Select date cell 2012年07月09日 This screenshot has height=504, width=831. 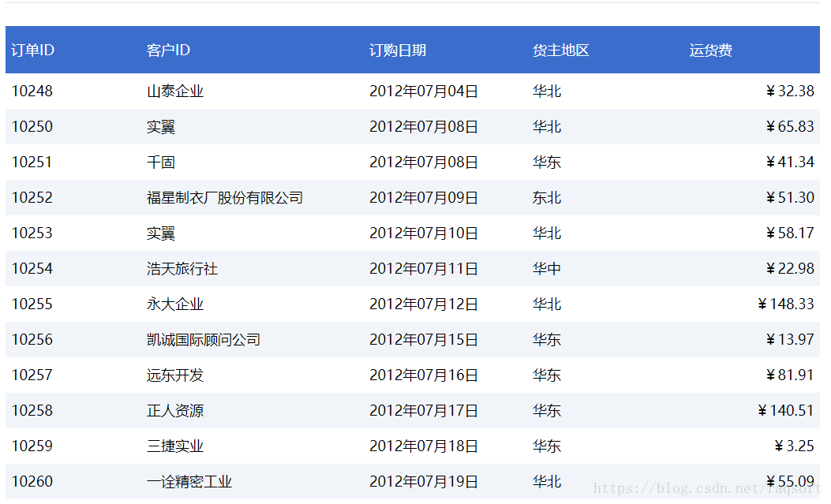(x=424, y=197)
